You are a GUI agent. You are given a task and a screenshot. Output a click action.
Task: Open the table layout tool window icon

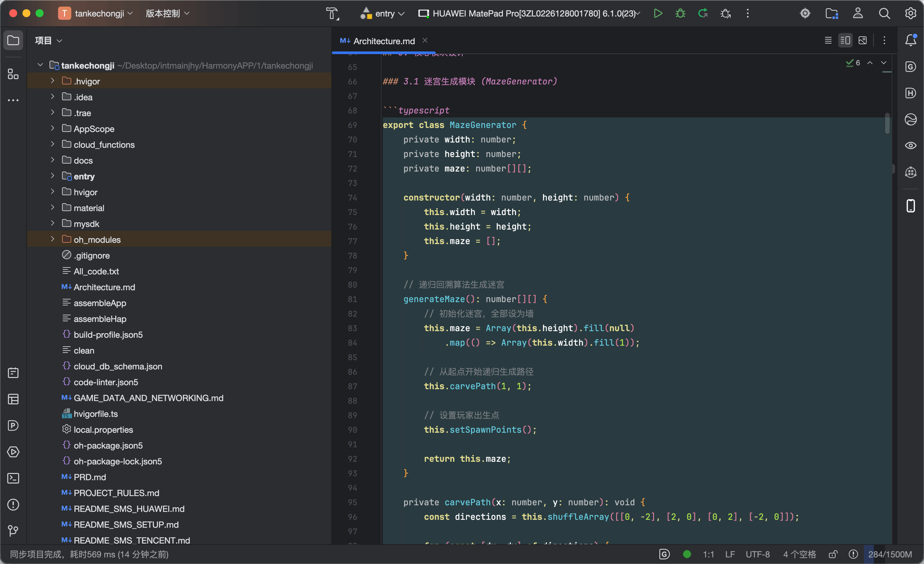point(13,399)
